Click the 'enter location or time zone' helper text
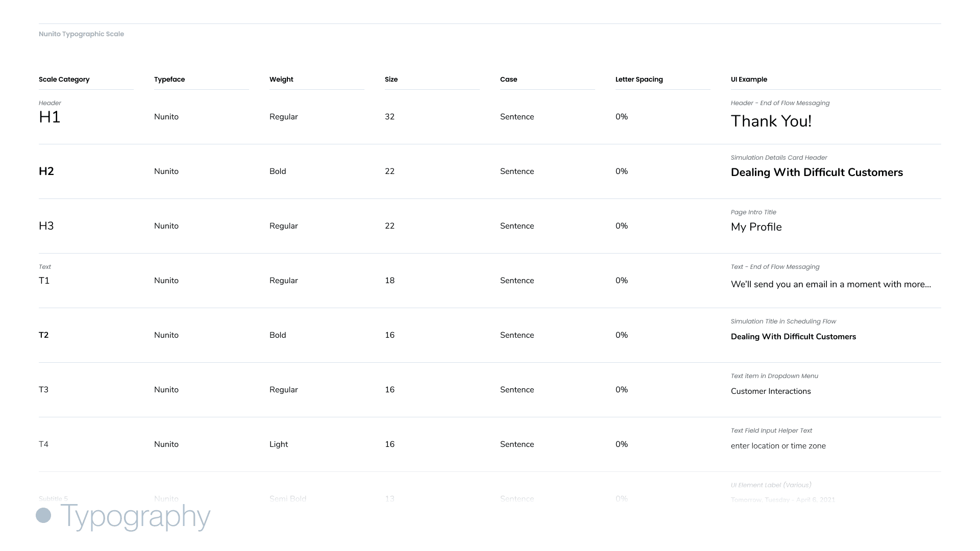The width and height of the screenshot is (980, 551). click(x=778, y=446)
